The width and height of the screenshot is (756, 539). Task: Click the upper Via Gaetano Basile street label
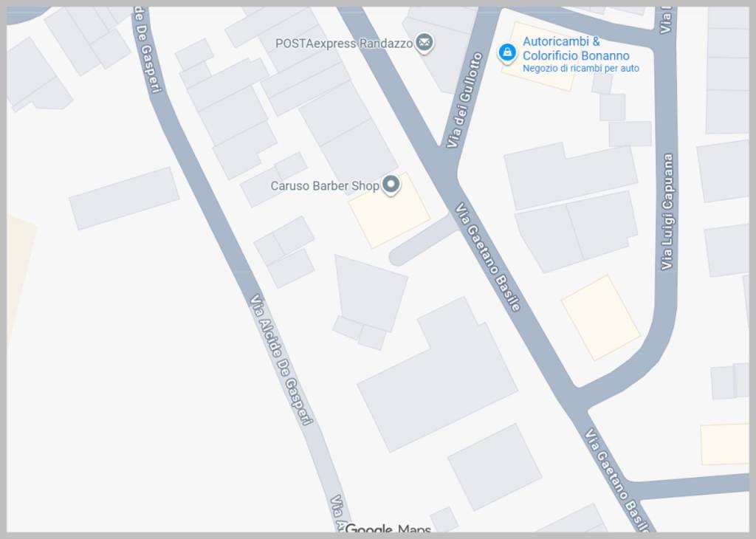[x=488, y=257]
